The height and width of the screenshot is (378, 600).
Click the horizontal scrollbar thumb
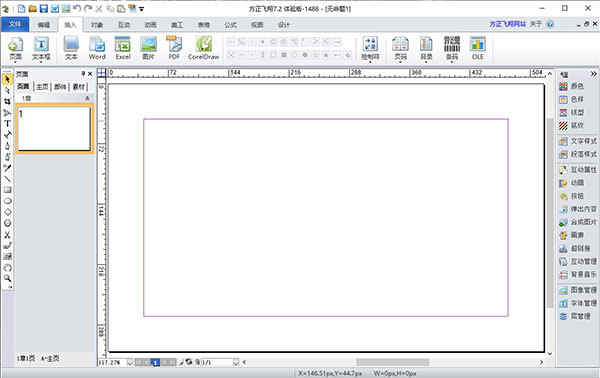[x=393, y=362]
